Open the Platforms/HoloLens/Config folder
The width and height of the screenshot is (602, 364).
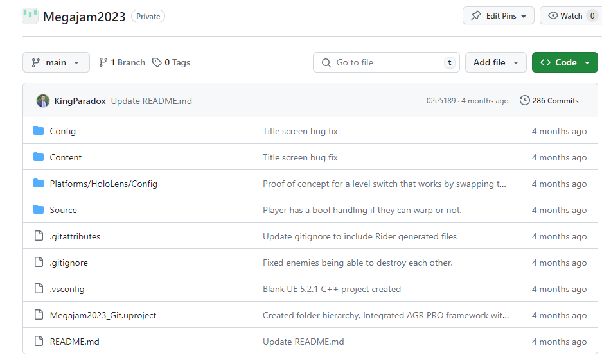pos(103,184)
